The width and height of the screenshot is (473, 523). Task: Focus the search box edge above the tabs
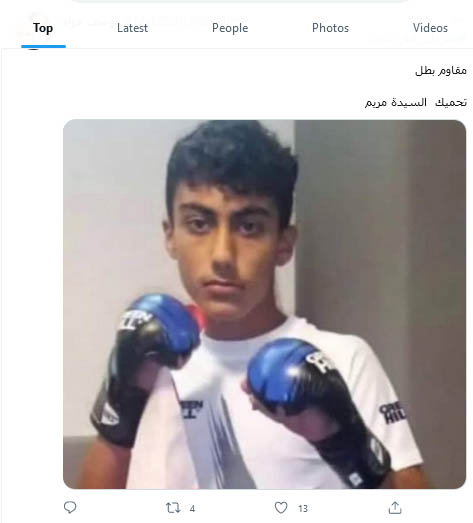click(240, 1)
